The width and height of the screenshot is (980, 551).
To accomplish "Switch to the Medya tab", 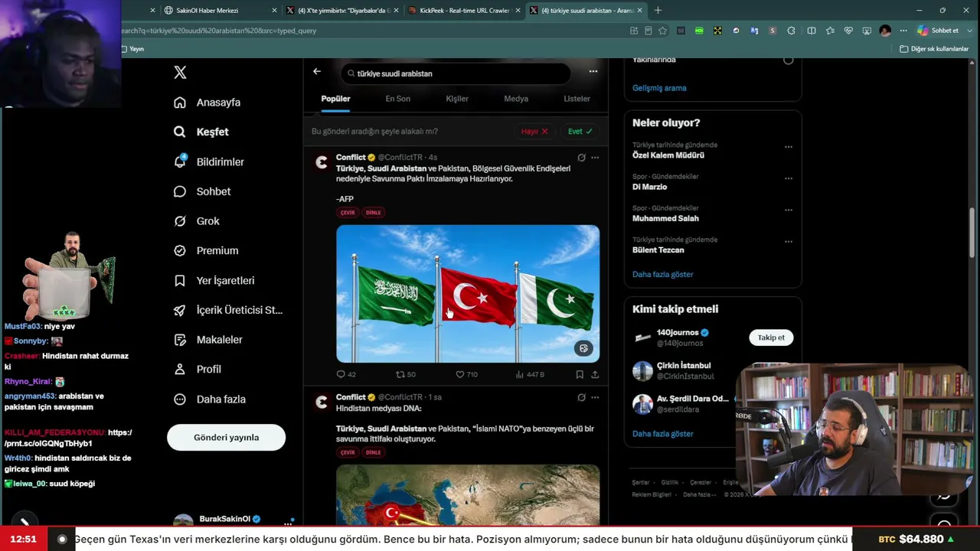I will pos(516,99).
